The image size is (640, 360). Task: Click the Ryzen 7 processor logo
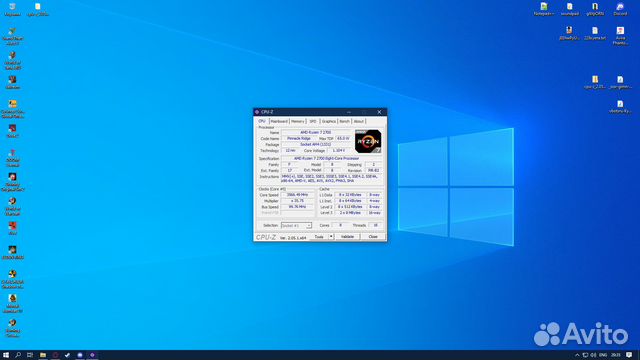368,141
